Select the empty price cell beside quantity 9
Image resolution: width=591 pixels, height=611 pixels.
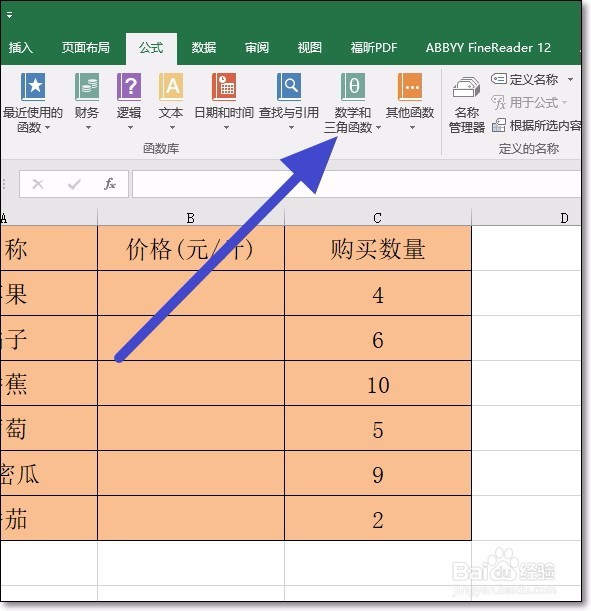[x=191, y=473]
